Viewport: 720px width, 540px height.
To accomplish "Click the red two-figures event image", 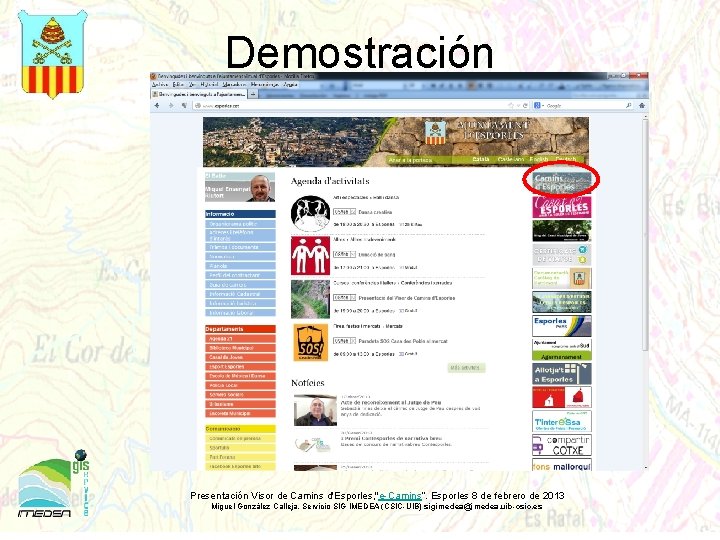I will [x=310, y=255].
